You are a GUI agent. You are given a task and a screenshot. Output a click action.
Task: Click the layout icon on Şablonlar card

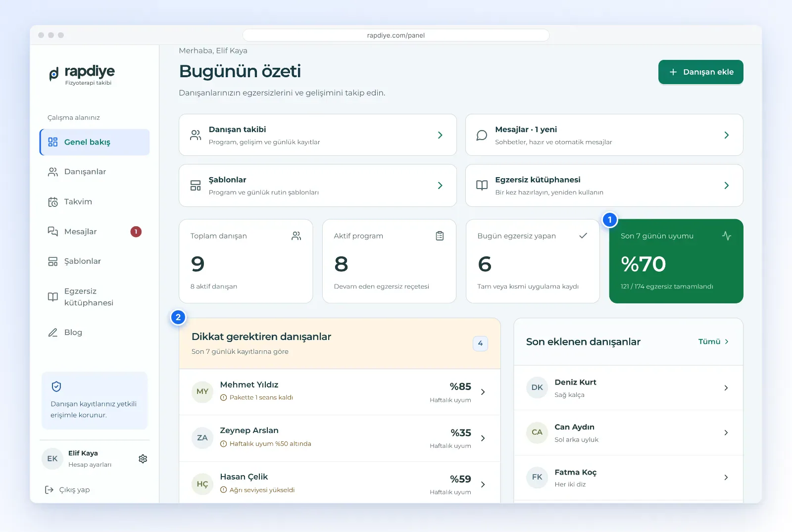pyautogui.click(x=196, y=186)
